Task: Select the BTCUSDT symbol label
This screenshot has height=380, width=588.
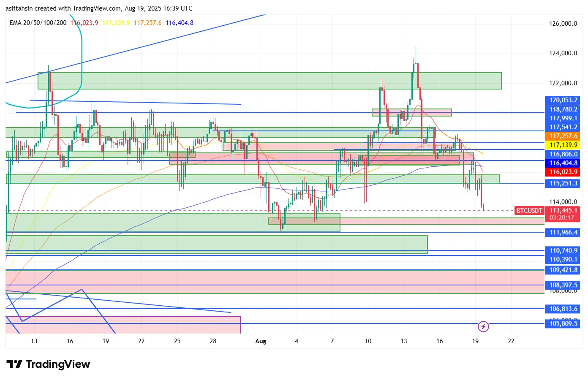Action: point(529,210)
